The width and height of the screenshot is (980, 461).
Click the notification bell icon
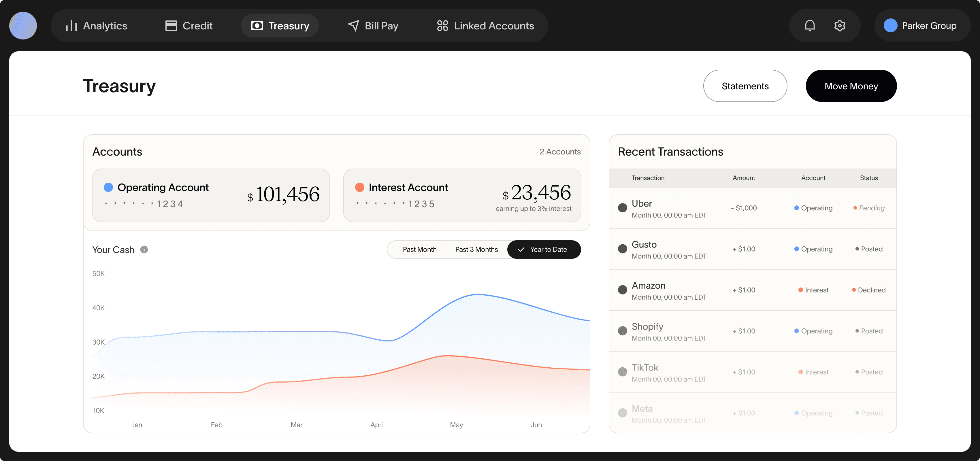click(x=810, y=25)
